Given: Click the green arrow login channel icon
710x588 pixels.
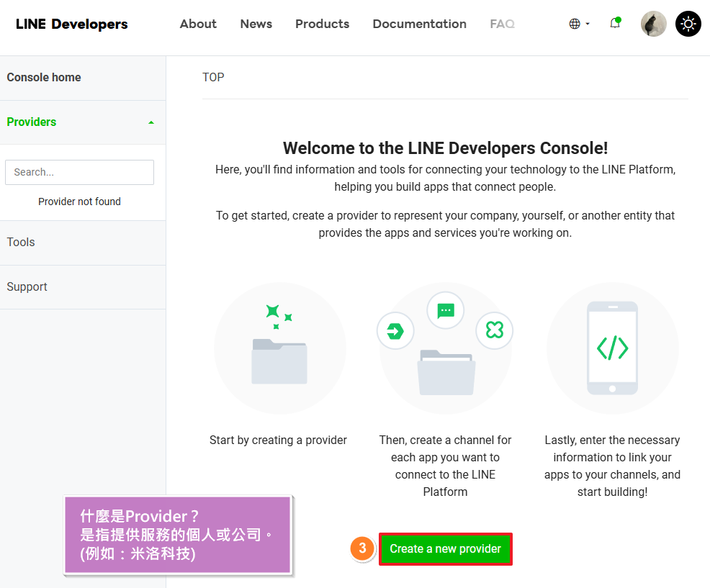Looking at the screenshot, I should [x=395, y=331].
